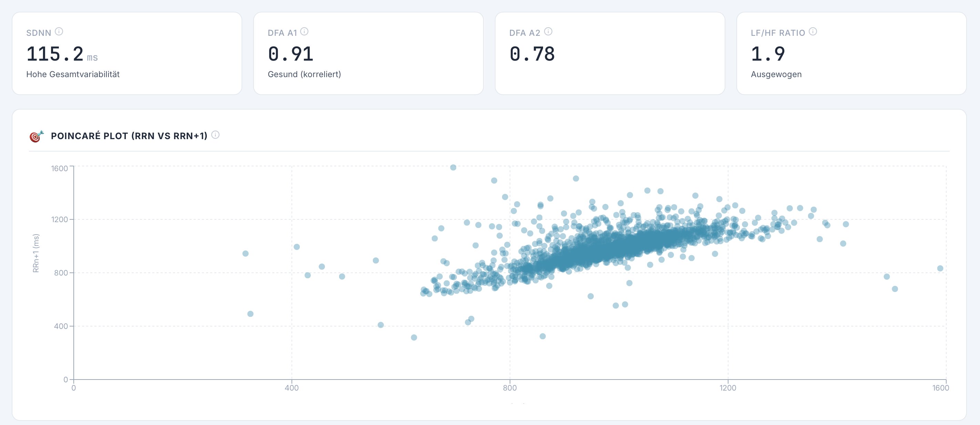Click the 1200 tick label on the y-axis

(59, 219)
